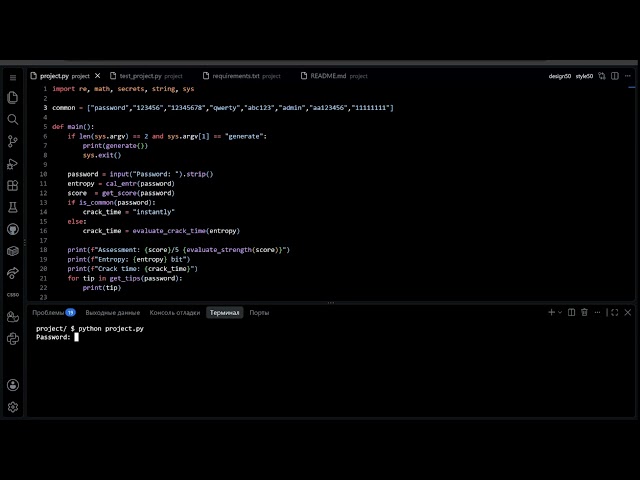Click 'get_score(password)' on line 12
This screenshot has height=480, width=640.
[x=138, y=193]
